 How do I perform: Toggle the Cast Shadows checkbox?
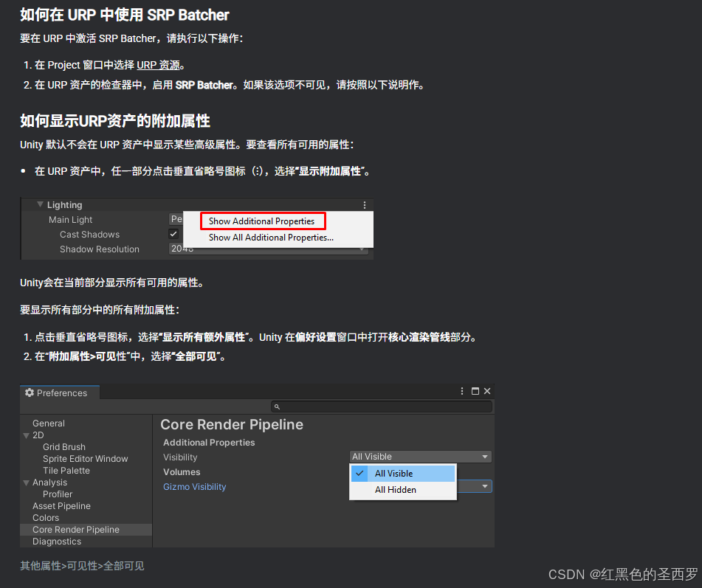(x=173, y=234)
